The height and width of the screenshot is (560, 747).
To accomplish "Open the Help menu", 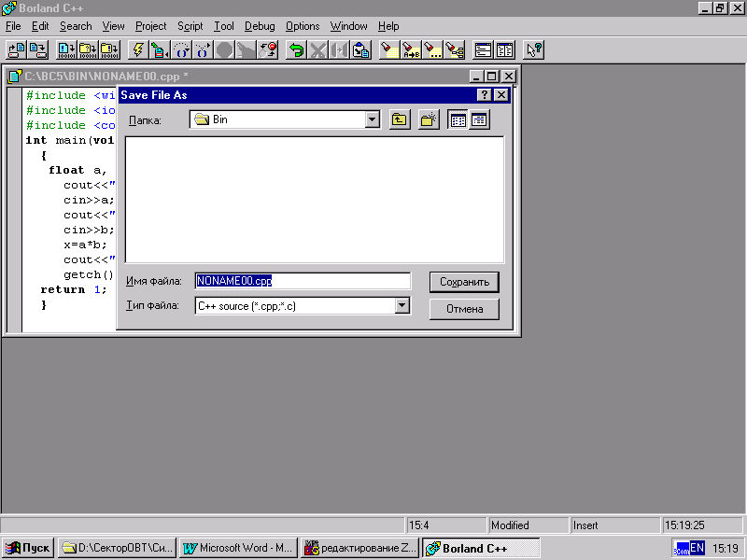I will pos(388,26).
